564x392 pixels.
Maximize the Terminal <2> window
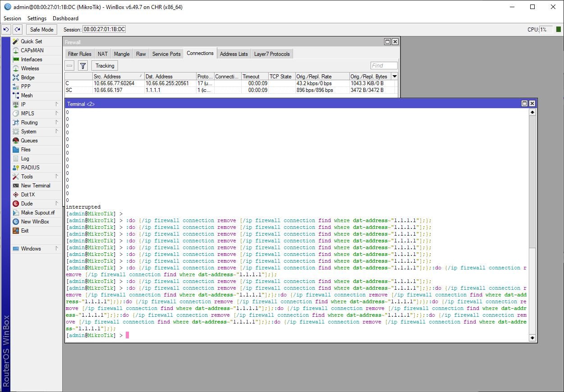pos(524,104)
